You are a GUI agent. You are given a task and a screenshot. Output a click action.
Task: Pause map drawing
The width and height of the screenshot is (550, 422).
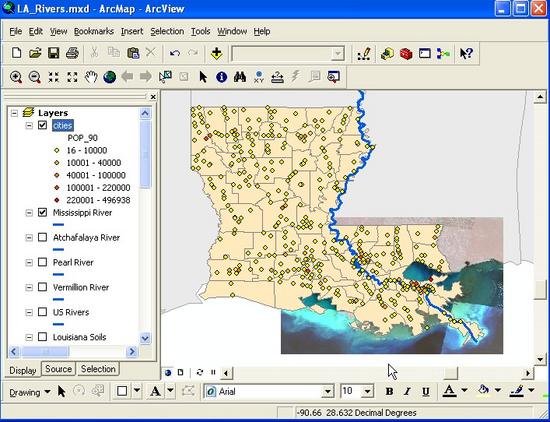[x=213, y=372]
